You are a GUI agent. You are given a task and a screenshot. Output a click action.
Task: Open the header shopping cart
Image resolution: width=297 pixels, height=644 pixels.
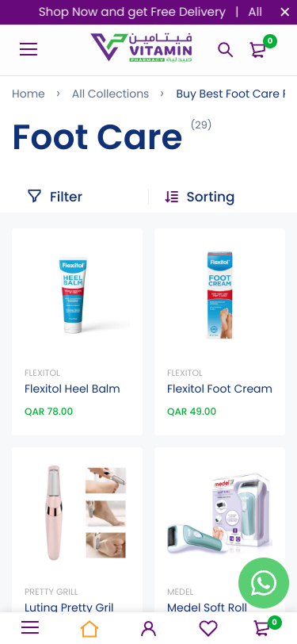(258, 50)
